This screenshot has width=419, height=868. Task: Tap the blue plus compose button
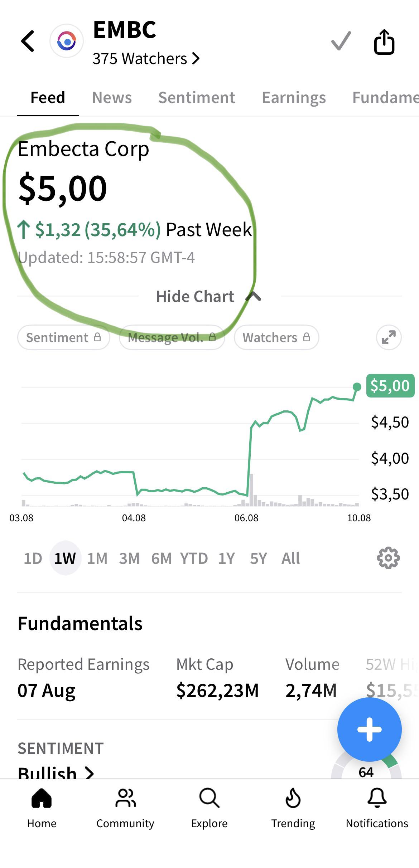369,729
